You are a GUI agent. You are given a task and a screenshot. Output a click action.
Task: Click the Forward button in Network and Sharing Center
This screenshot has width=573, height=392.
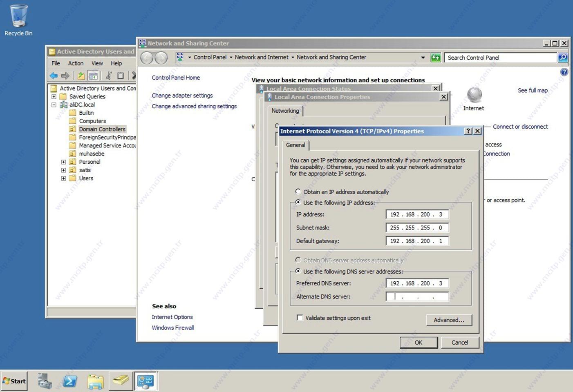[161, 58]
